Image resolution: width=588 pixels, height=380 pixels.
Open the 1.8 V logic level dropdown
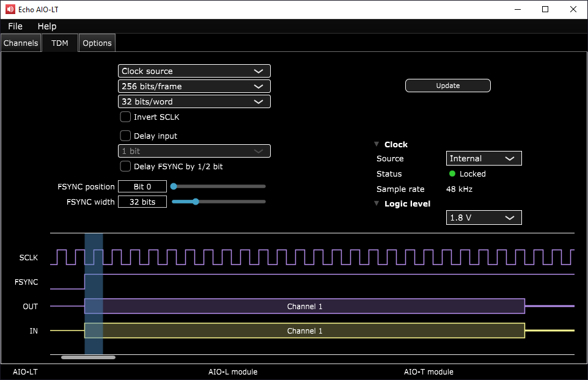tap(483, 218)
